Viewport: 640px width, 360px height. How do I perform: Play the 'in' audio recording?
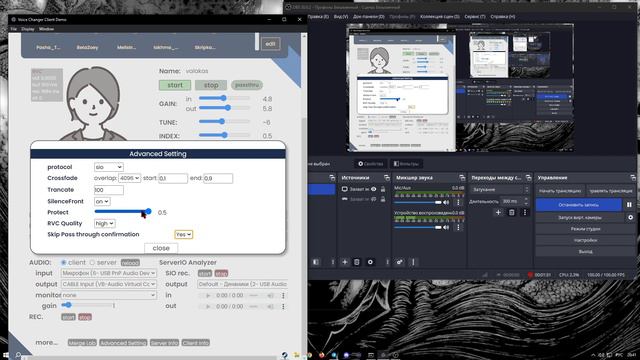[208, 296]
